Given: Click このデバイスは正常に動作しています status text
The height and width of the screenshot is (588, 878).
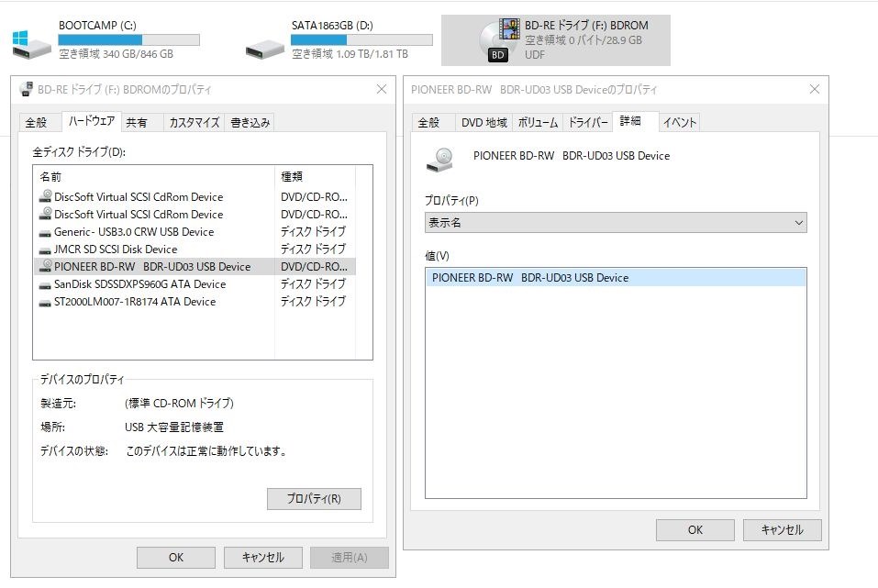Looking at the screenshot, I should [x=206, y=451].
